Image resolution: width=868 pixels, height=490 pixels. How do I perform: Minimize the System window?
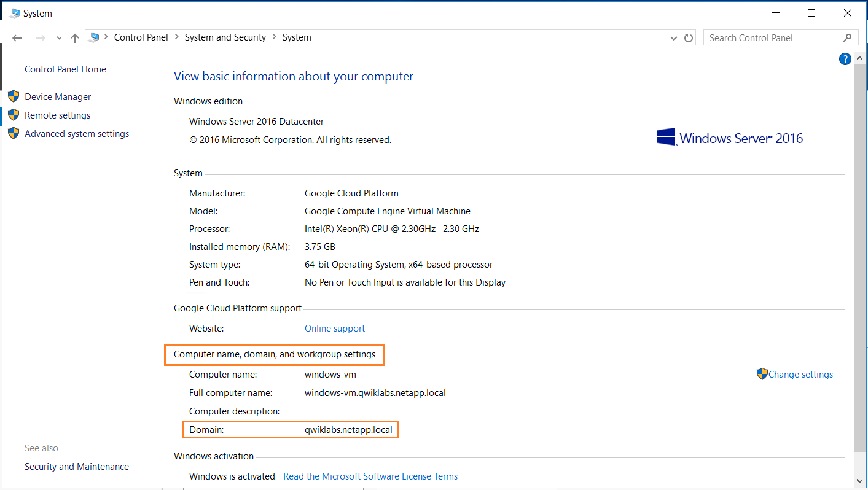(775, 13)
